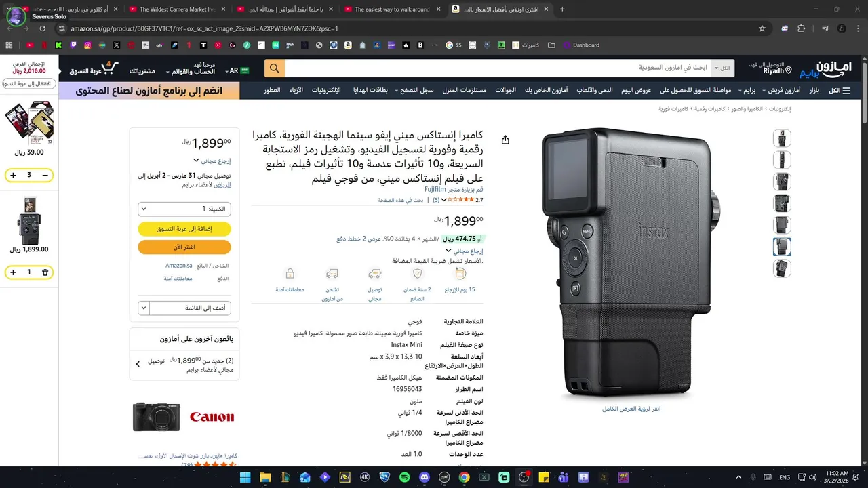The height and width of the screenshot is (488, 868).
Task: Click the Amazon search input field
Action: [498, 68]
